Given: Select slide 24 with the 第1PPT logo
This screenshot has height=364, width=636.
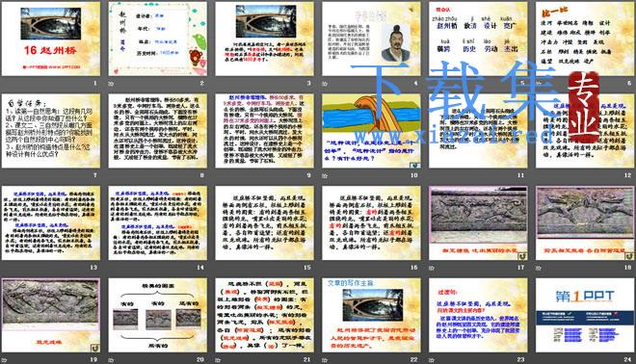Looking at the screenshot, I should (x=585, y=315).
